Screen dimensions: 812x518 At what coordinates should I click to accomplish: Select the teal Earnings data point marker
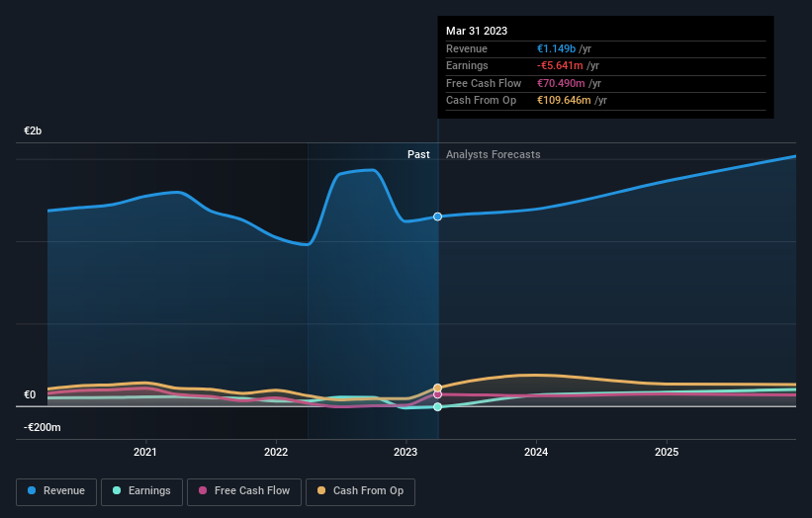[437, 406]
